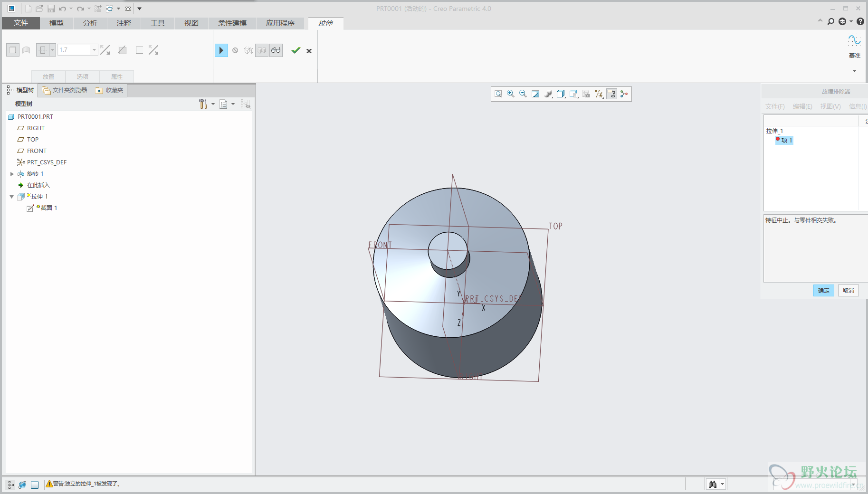868x494 pixels.
Task: Open the datum display filters icon
Action: coord(599,94)
